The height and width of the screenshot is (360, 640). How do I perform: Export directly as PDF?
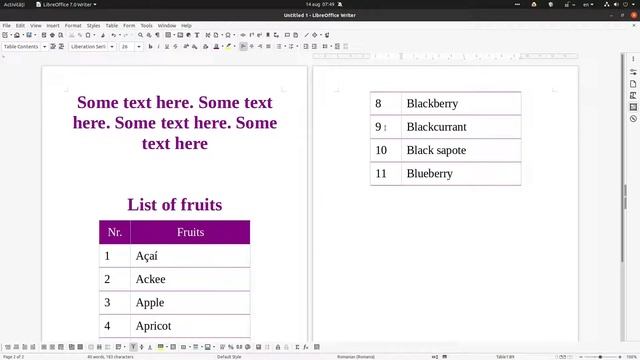44,35
